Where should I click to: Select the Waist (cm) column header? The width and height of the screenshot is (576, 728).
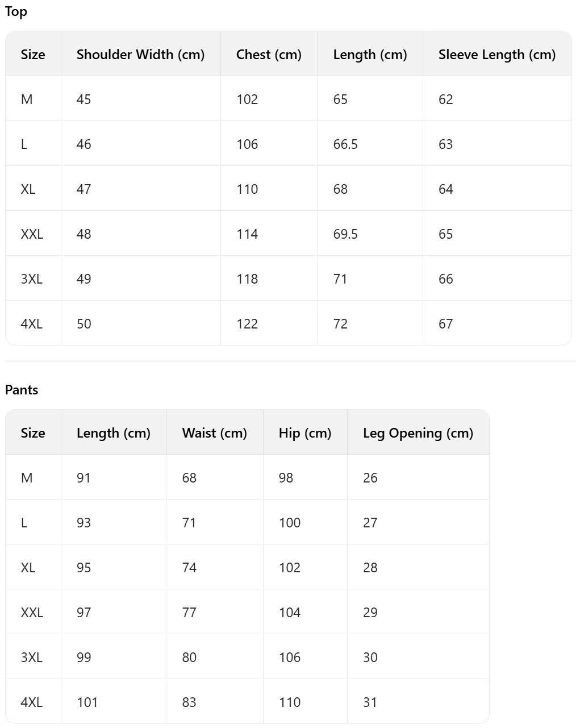coord(214,433)
